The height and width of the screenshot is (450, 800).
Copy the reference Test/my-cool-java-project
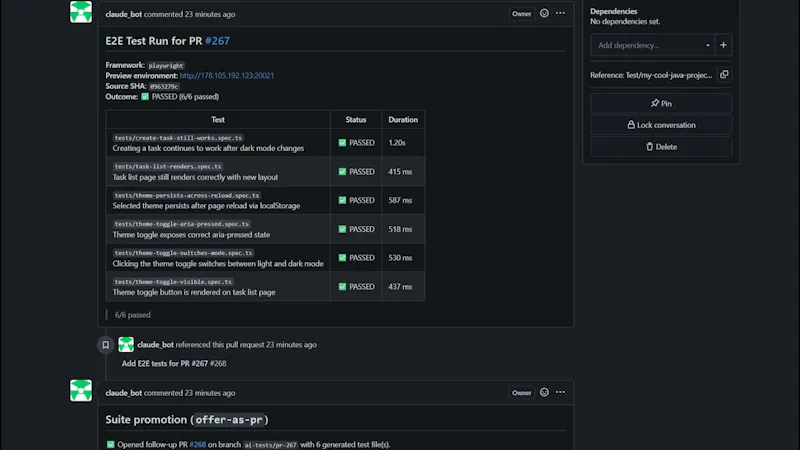[724, 75]
